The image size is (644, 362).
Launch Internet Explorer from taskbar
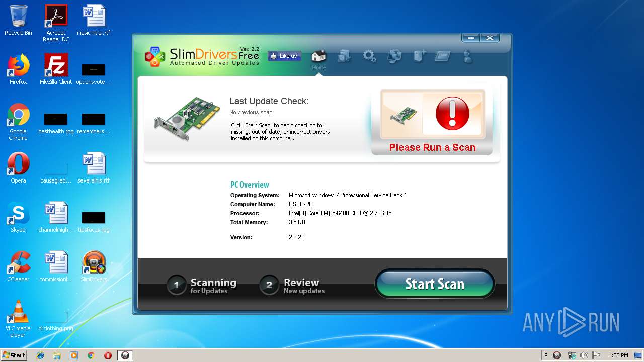[x=40, y=355]
